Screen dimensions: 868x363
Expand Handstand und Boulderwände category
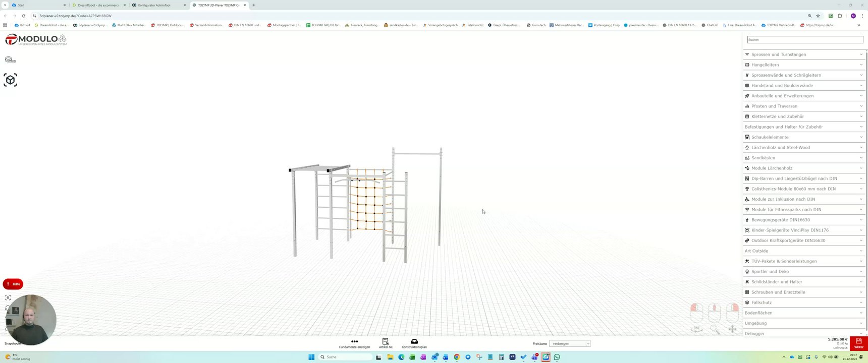click(x=804, y=85)
